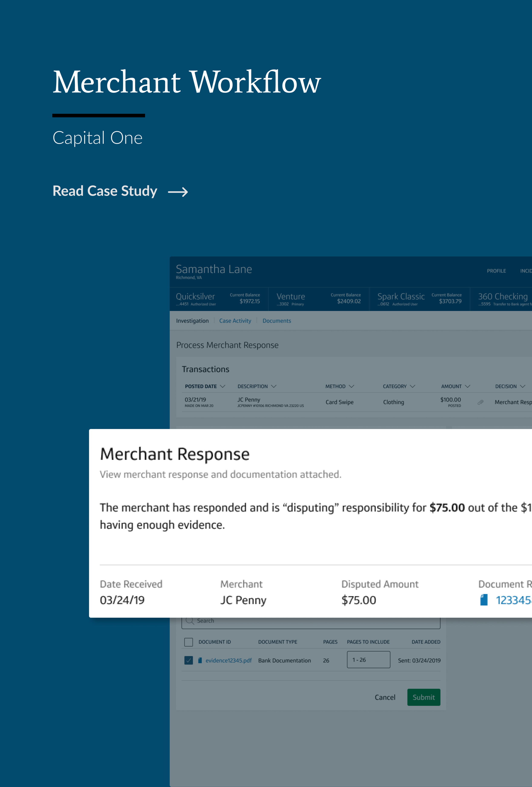Click the Card Swipe method cell
The image size is (532, 787).
(x=339, y=402)
